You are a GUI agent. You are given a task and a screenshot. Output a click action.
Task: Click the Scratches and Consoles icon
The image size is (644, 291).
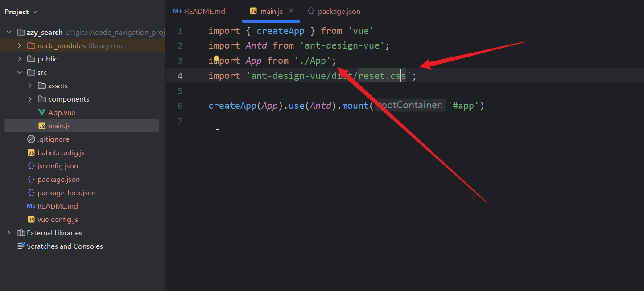[x=21, y=246]
